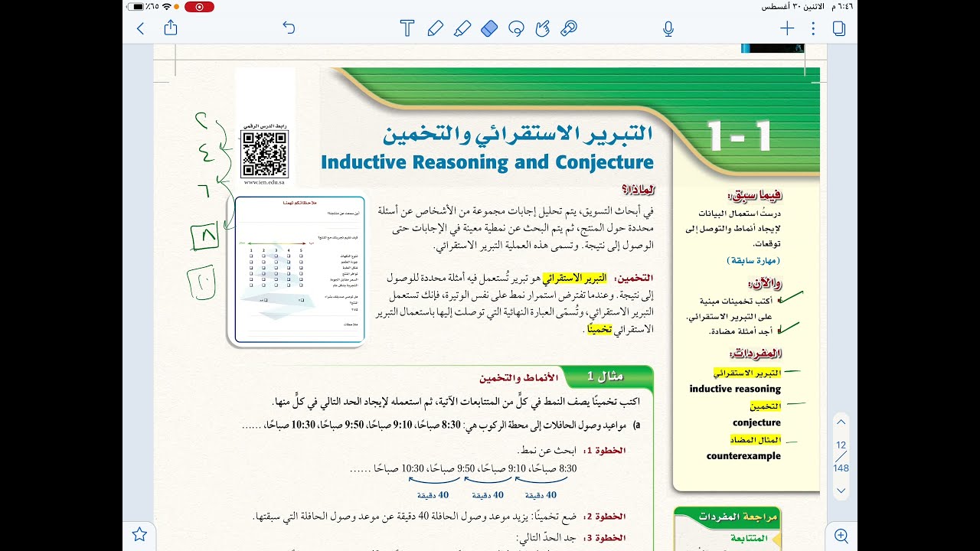980x551 pixels.
Task: Select the Eraser tool
Action: point(488,28)
